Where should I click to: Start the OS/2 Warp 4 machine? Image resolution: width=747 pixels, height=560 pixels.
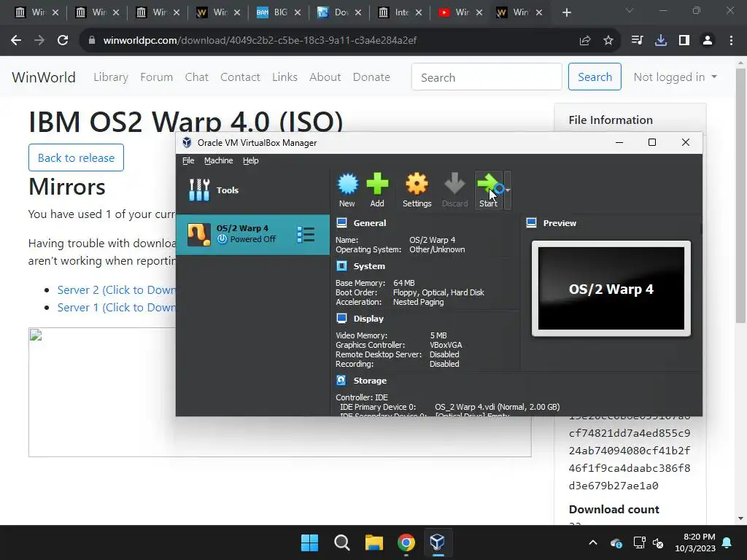488,190
